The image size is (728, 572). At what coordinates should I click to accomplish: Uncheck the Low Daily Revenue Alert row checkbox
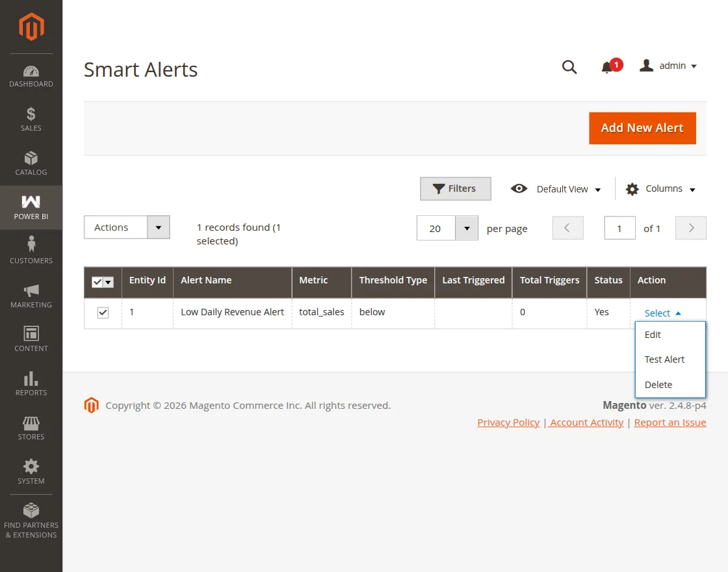(103, 313)
